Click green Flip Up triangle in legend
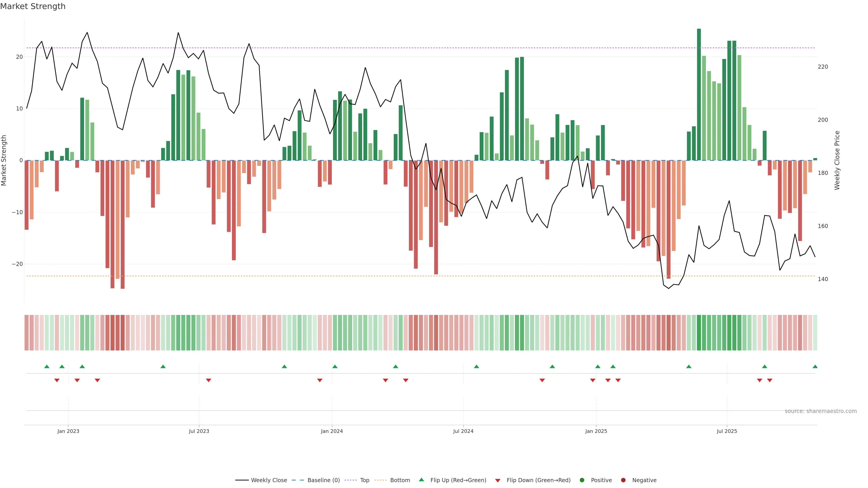The width and height of the screenshot is (868, 488). tap(421, 480)
